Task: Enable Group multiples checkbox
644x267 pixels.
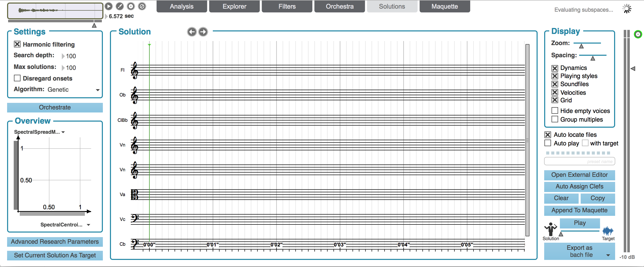Action: point(555,119)
